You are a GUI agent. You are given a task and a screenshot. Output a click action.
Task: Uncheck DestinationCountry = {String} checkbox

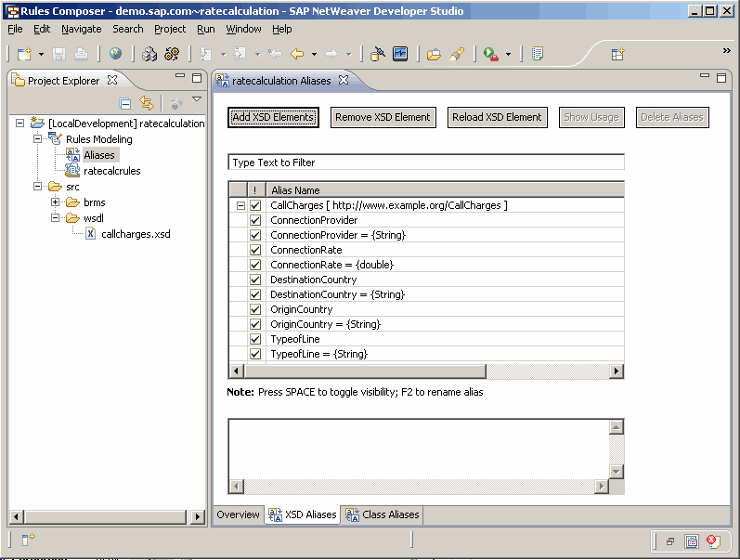pos(255,294)
